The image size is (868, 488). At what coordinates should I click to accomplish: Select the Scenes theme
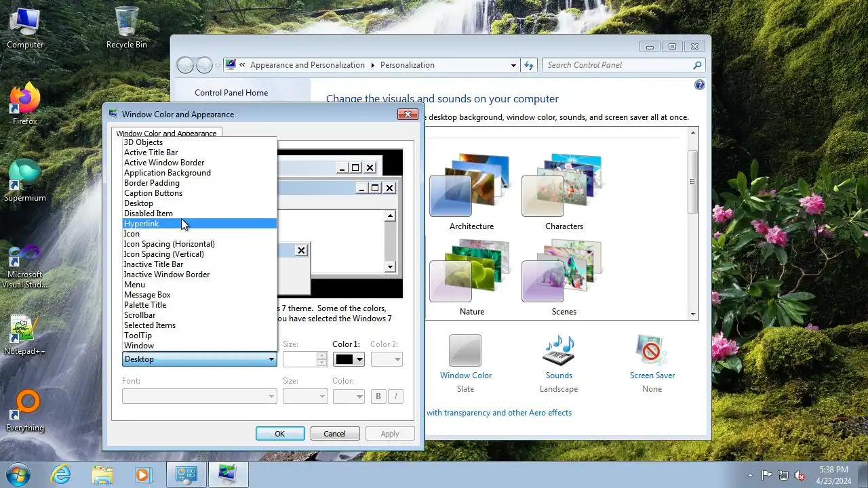(x=564, y=277)
